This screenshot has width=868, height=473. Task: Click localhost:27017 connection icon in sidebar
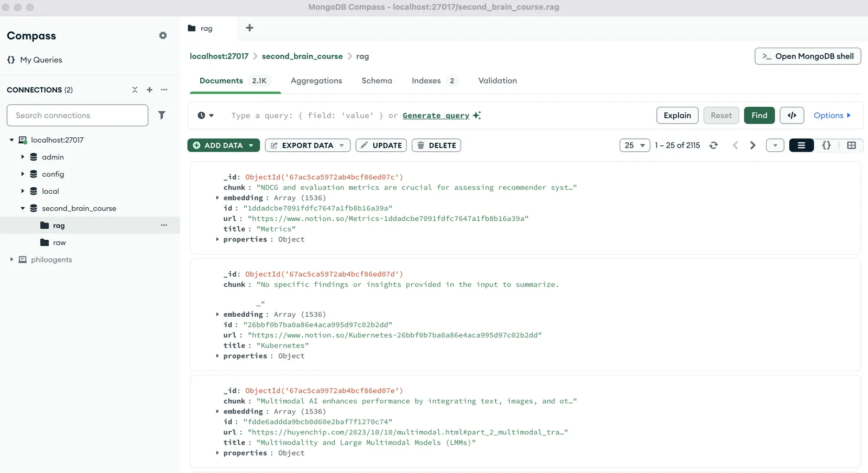click(x=23, y=140)
